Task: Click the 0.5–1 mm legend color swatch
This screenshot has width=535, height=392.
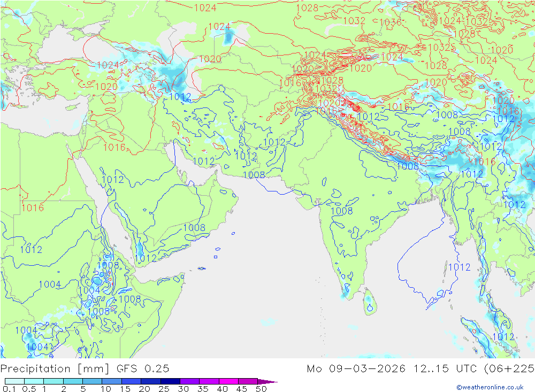Action: click(34, 381)
